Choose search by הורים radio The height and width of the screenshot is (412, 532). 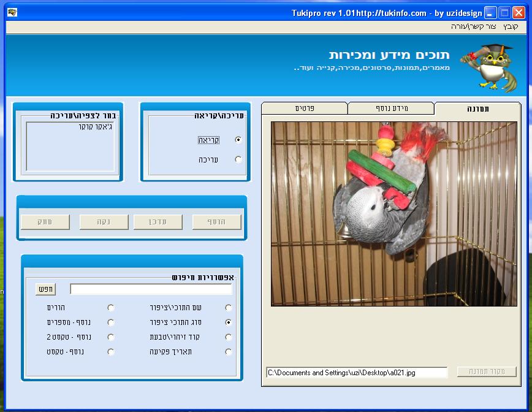tap(110, 308)
